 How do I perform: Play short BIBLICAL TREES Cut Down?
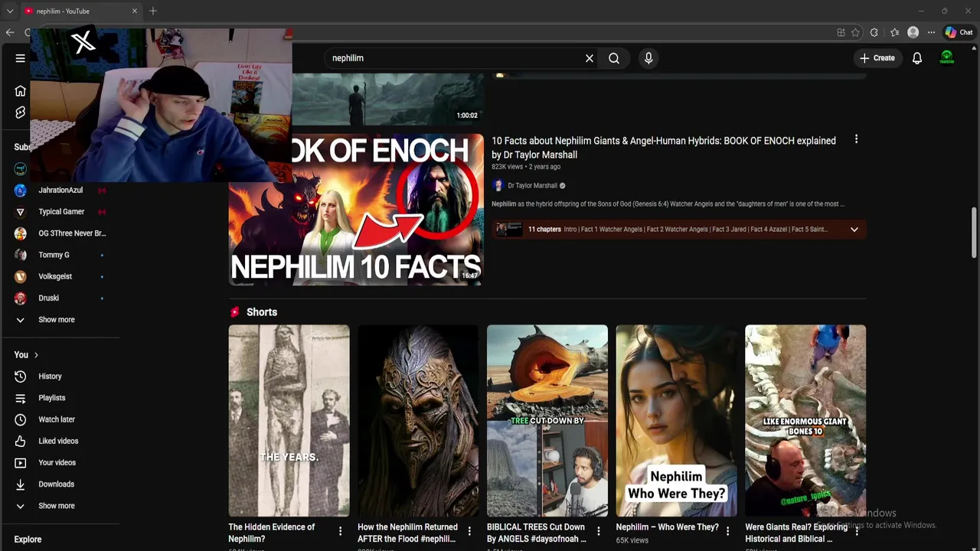547,421
